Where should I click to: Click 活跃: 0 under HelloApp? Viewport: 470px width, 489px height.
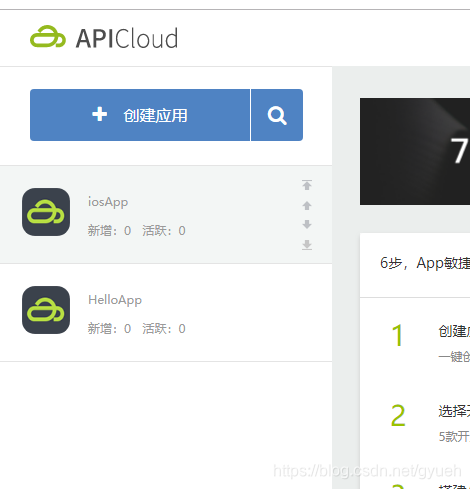(x=164, y=328)
